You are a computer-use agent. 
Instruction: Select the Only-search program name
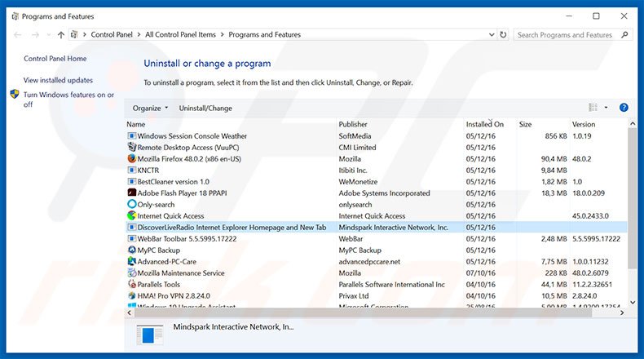tap(156, 204)
